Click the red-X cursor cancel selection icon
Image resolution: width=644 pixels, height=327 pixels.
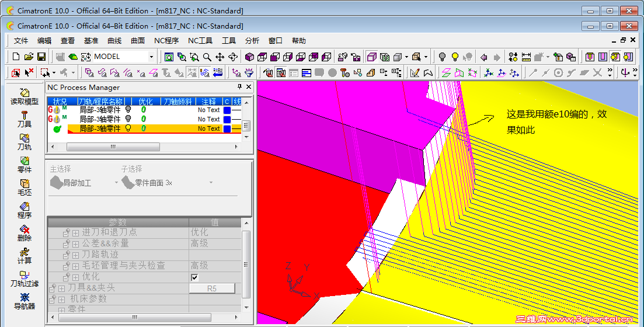[x=29, y=73]
